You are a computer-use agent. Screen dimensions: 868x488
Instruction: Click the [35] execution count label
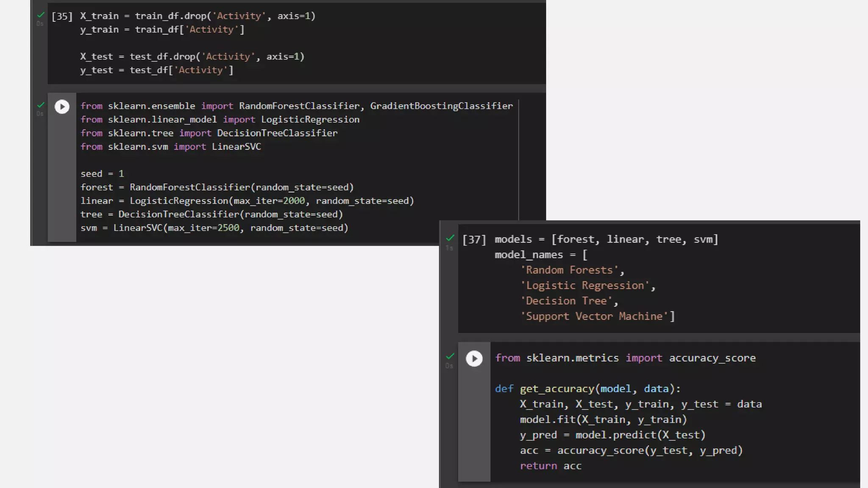click(62, 16)
